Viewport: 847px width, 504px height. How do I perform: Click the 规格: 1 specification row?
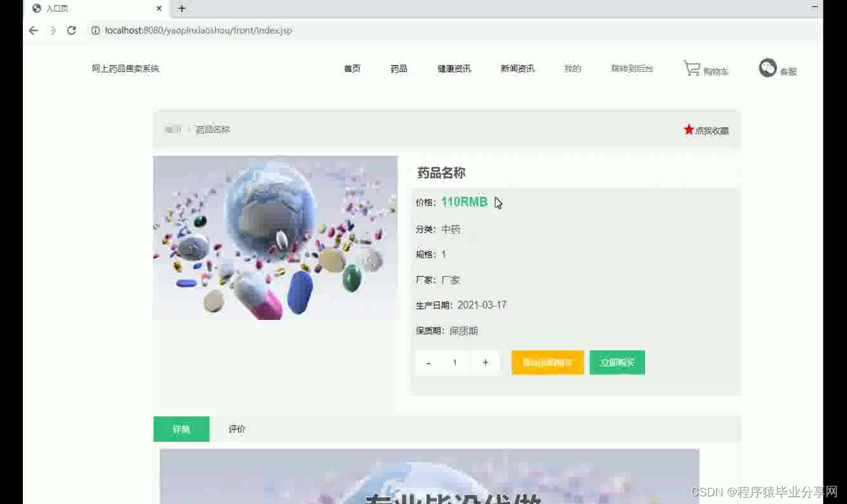click(x=431, y=255)
